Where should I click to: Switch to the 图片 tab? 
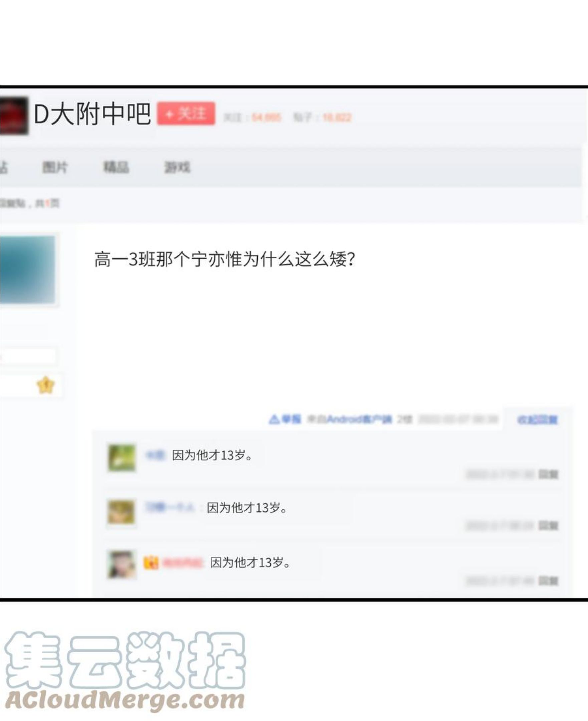55,167
